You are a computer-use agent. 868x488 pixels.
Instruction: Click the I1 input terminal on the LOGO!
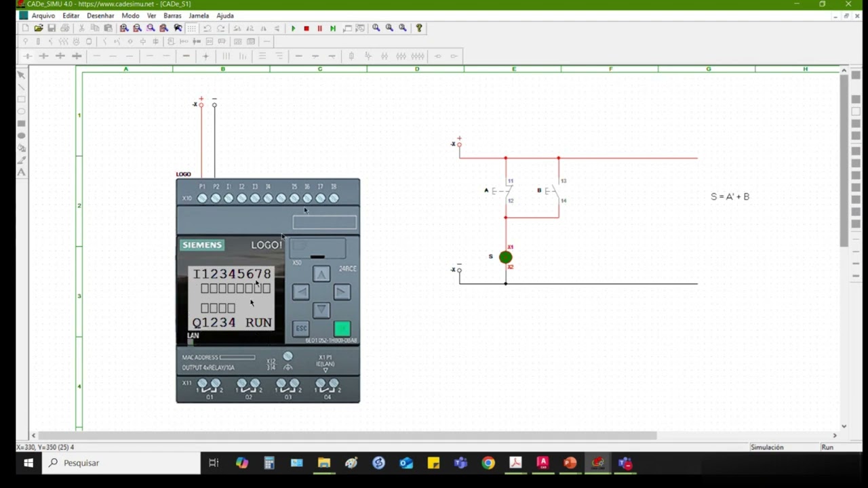pyautogui.click(x=229, y=199)
